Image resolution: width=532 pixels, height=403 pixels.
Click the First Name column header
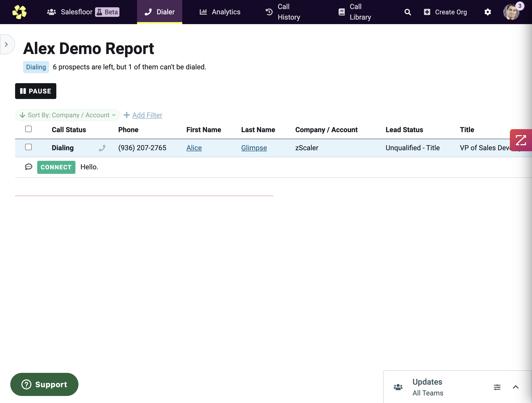tap(204, 130)
